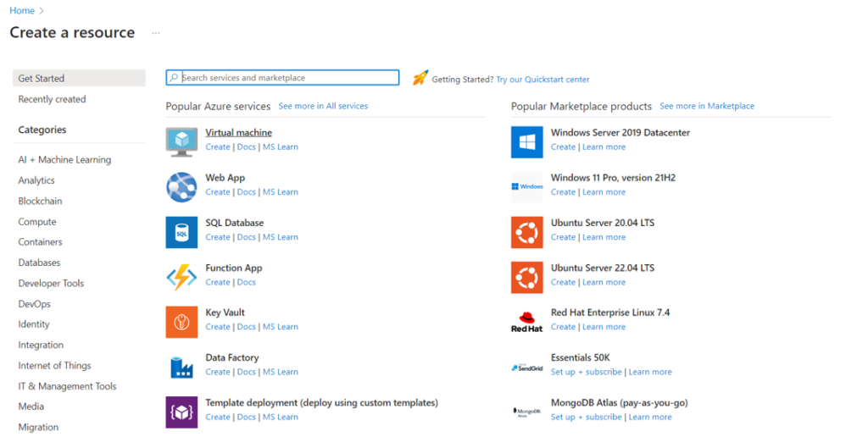Image resolution: width=868 pixels, height=437 pixels.
Task: Open See more in Marketplace
Action: tap(707, 106)
